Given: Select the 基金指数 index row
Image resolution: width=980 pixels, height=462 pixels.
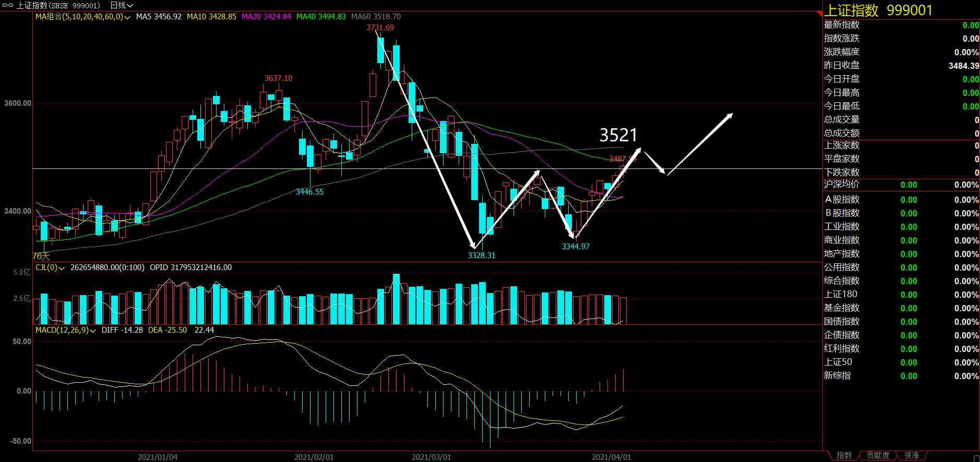Looking at the screenshot, I should 901,308.
